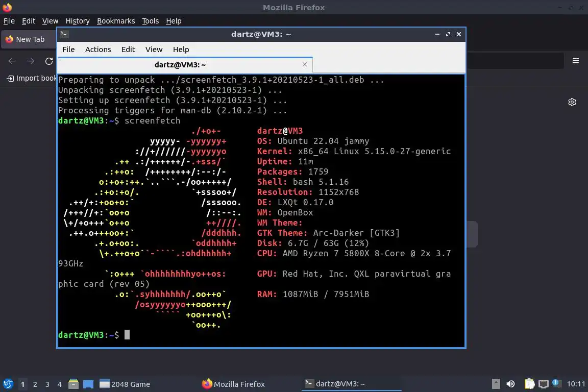Click 'Arc-Darker [GTK3]' theme text

pyautogui.click(x=356, y=233)
